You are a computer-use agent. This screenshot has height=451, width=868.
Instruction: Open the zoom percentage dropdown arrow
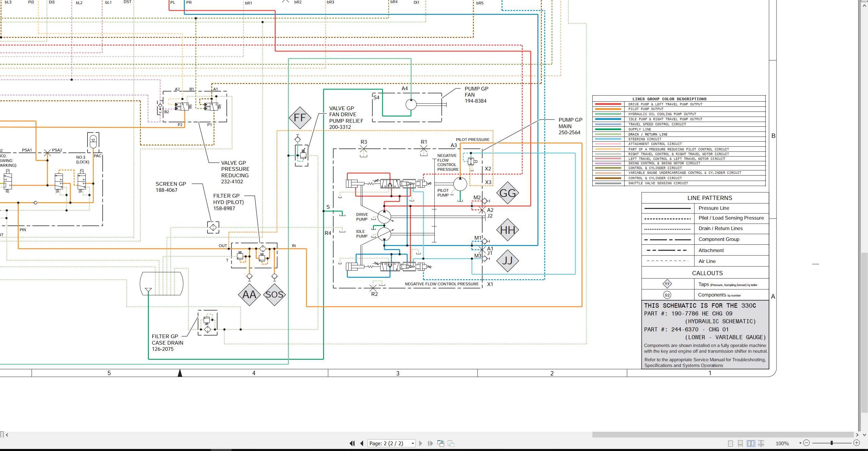(800, 443)
